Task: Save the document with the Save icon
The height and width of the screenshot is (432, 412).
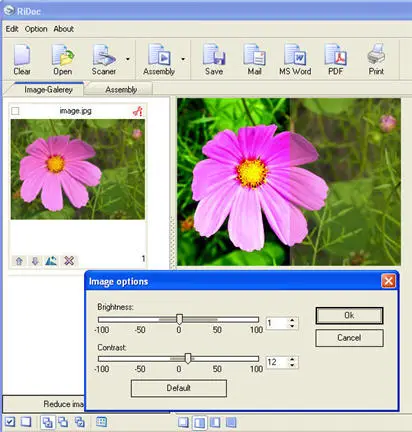Action: (x=214, y=59)
